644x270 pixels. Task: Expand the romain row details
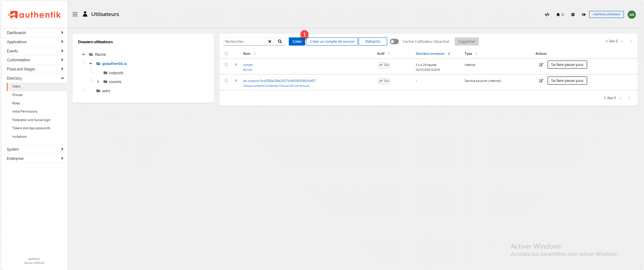pyautogui.click(x=236, y=65)
